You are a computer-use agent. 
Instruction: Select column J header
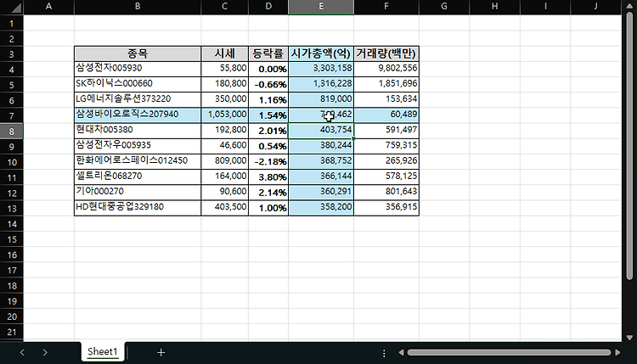pyautogui.click(x=596, y=7)
